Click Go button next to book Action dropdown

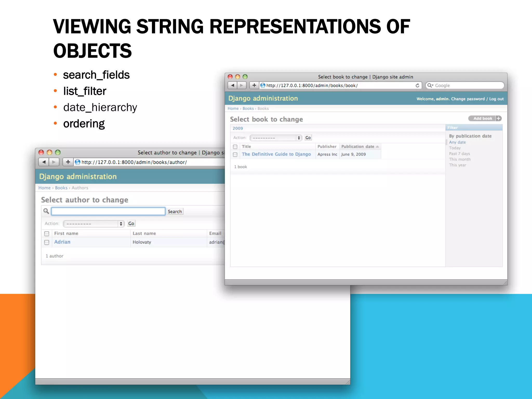pos(308,138)
